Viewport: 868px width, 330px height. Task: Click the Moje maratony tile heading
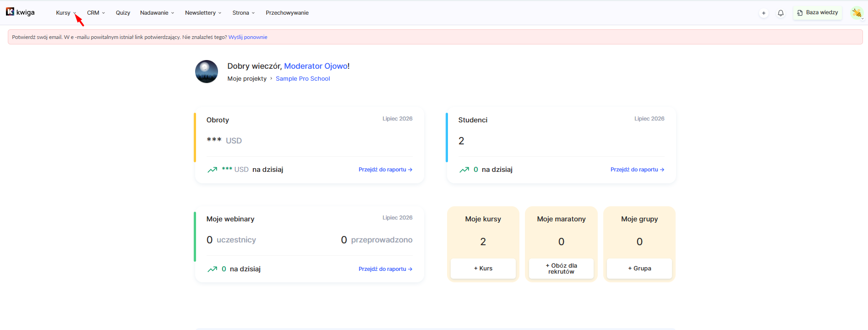point(561,219)
